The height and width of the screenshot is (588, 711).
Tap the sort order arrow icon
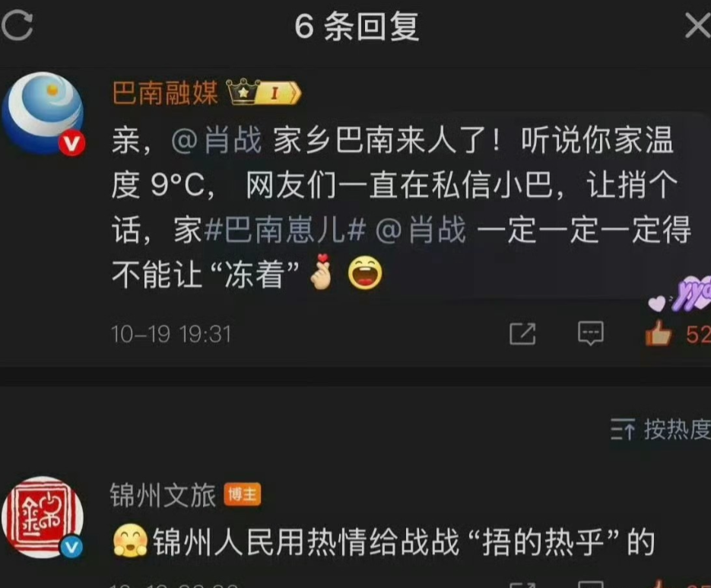point(622,430)
